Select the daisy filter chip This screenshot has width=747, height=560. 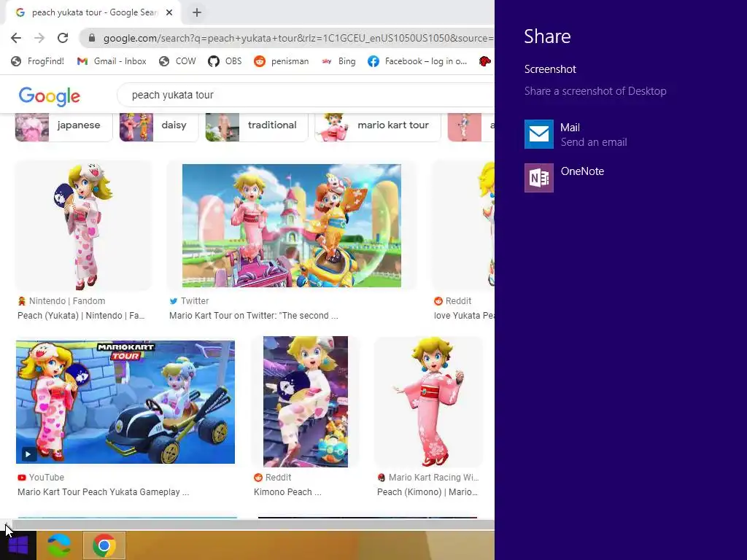(158, 125)
